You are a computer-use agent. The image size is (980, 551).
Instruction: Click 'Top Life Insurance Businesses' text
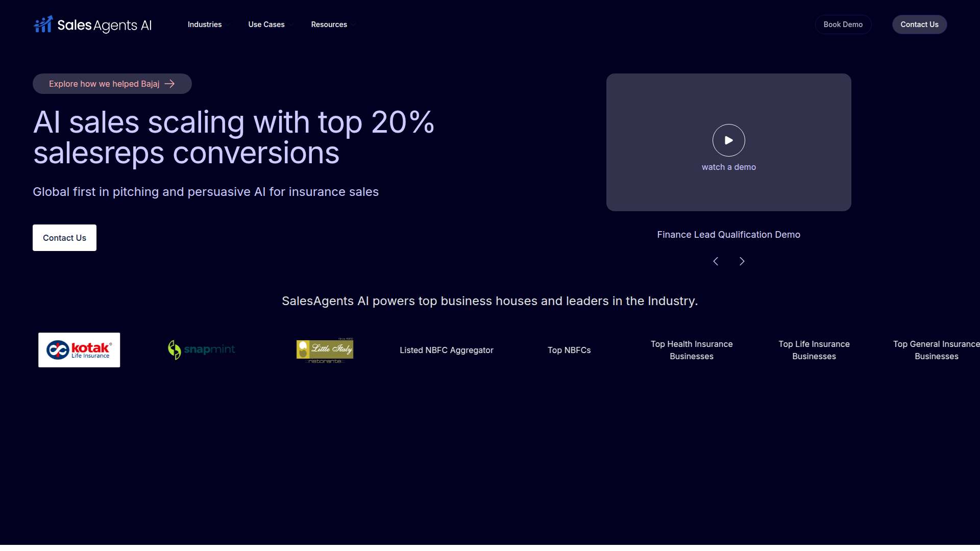click(814, 350)
